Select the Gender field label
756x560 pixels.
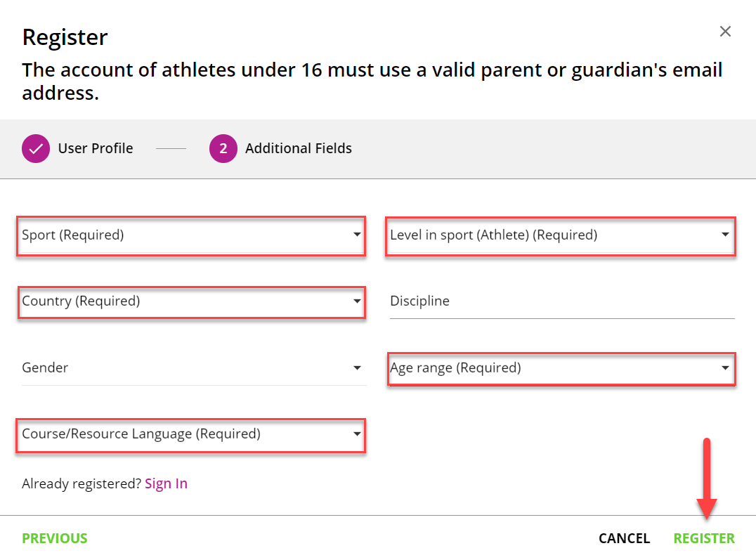45,367
